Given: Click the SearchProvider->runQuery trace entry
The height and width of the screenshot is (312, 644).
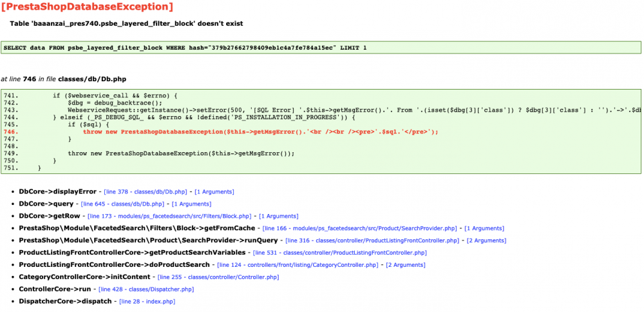Looking at the screenshot, I should coord(148,240).
